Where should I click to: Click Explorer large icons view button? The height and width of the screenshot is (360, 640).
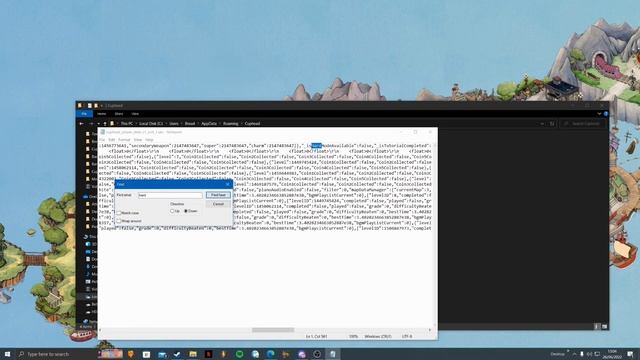604,327
